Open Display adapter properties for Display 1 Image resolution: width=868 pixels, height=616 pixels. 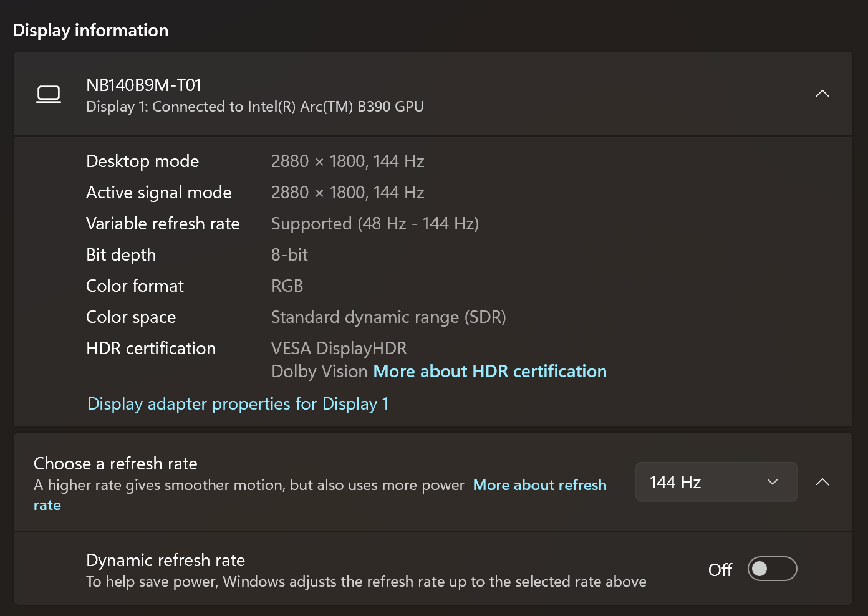point(238,404)
